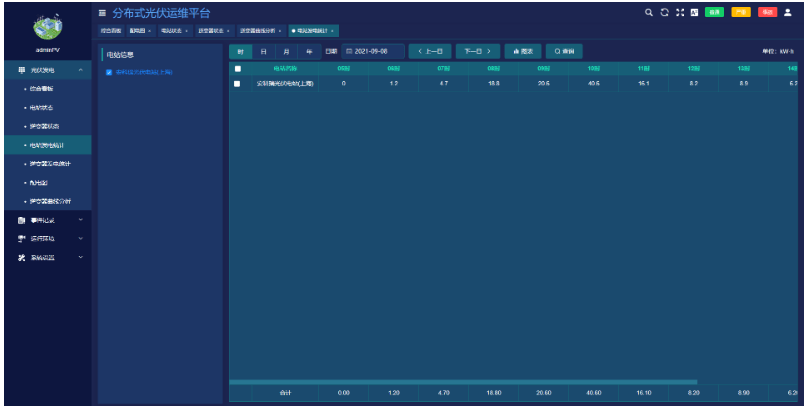This screenshot has width=806, height=408.
Task: Select 综合看板 in the sidebar menu
Action: click(x=42, y=89)
